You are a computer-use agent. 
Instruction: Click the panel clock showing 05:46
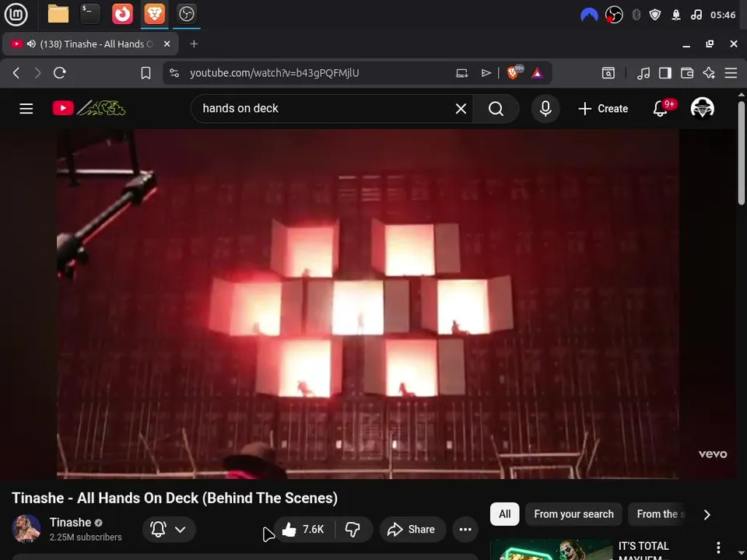[723, 16]
